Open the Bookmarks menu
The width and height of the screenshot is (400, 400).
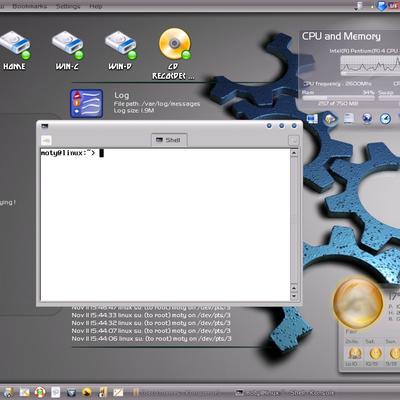[x=30, y=6]
